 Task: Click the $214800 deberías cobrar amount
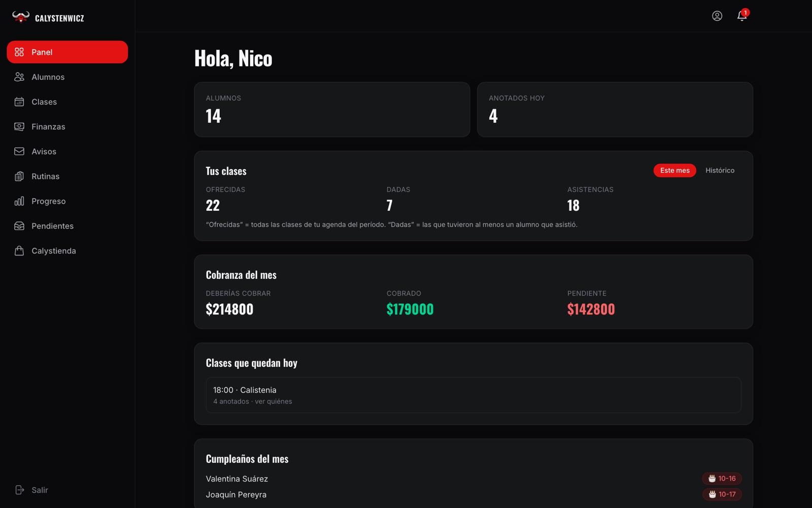tap(229, 309)
